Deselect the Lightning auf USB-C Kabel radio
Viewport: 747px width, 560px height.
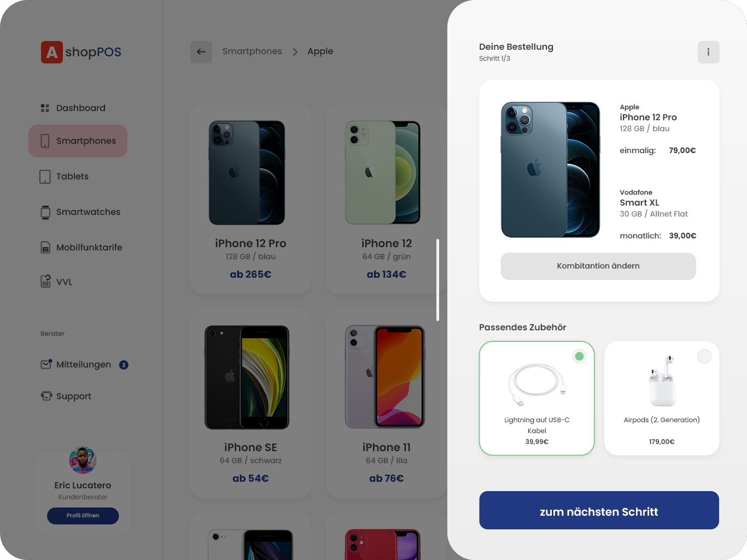click(579, 357)
